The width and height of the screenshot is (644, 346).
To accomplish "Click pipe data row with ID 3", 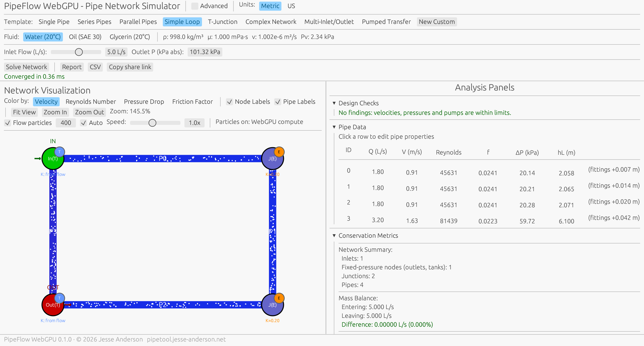I will coord(489,220).
